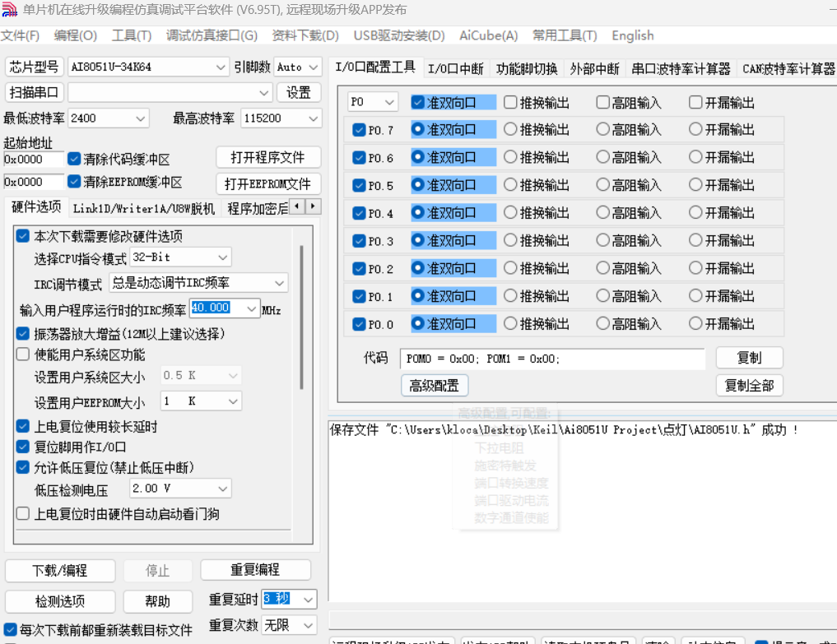The image size is (837, 644).
Task: Select 开漏输出 radio for P0.1
Action: pyautogui.click(x=695, y=295)
